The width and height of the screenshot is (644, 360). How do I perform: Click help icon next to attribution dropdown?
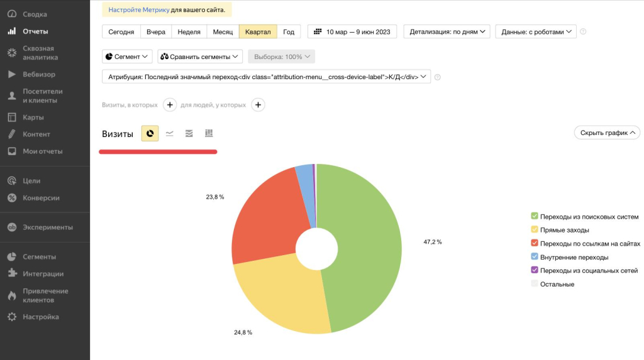tap(438, 77)
